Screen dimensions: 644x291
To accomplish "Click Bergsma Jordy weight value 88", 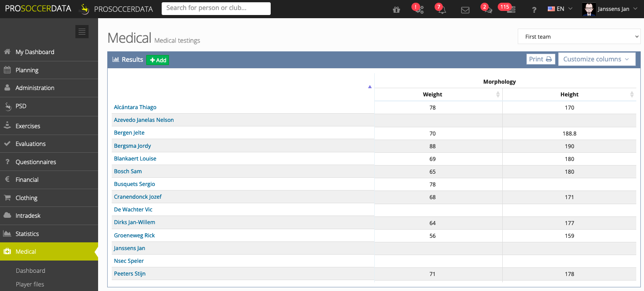I will [432, 146].
